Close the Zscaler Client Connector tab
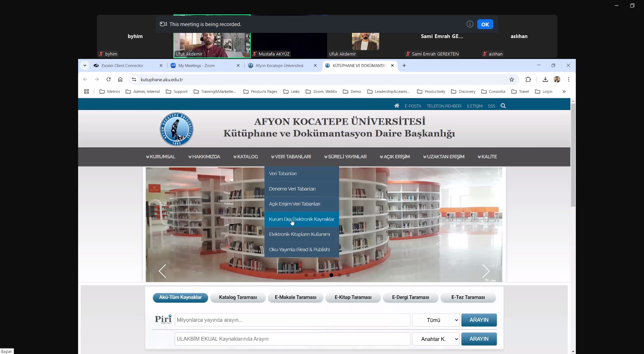644x354 pixels. click(161, 65)
